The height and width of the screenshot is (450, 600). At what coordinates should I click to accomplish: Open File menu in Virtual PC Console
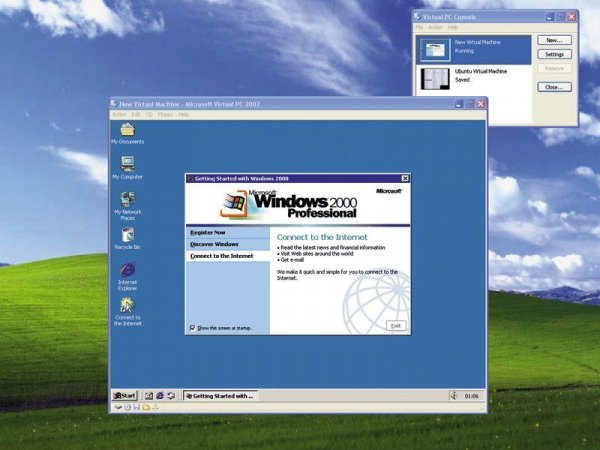coord(419,27)
